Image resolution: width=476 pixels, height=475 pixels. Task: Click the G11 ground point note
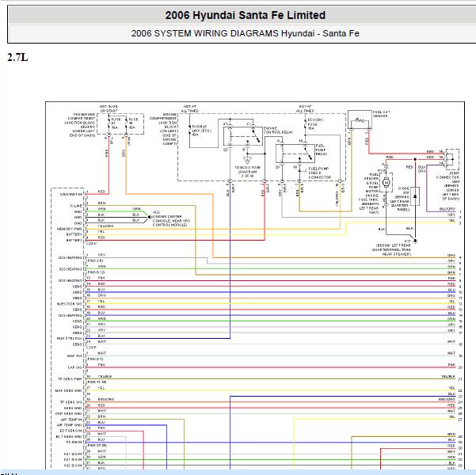[394, 247]
